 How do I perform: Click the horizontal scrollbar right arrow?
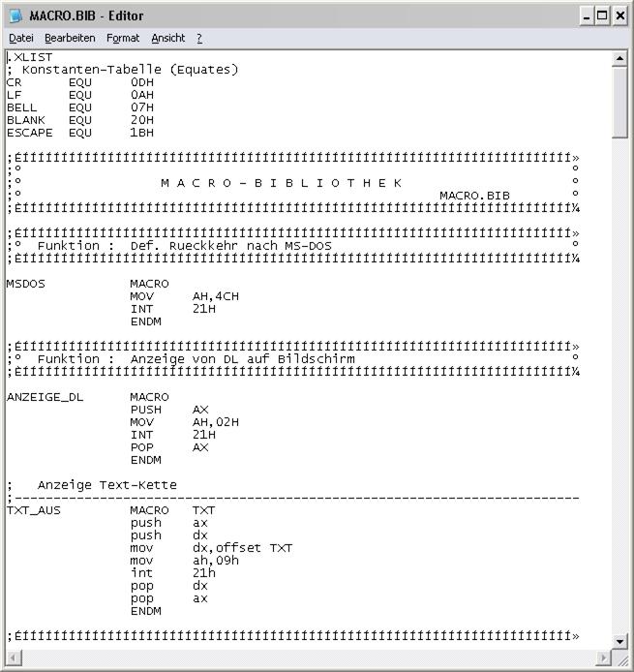click(x=604, y=658)
